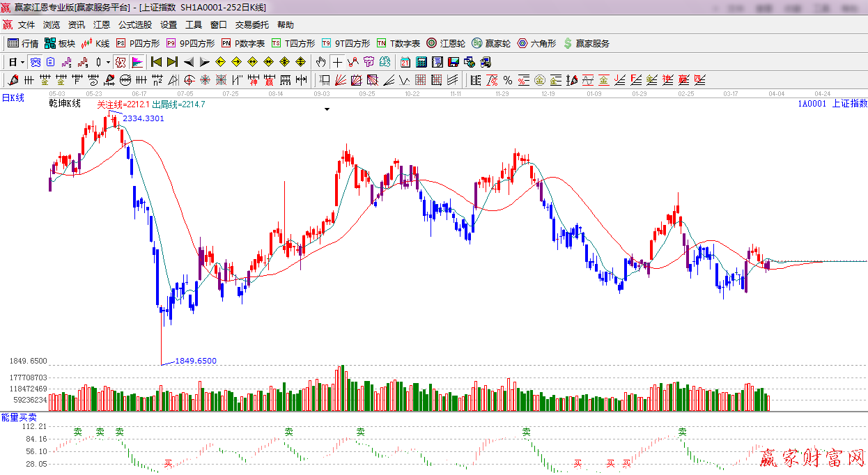The height and width of the screenshot is (475, 868).
Task: Jump to first bar with skip-start arrow
Action: coord(156,62)
